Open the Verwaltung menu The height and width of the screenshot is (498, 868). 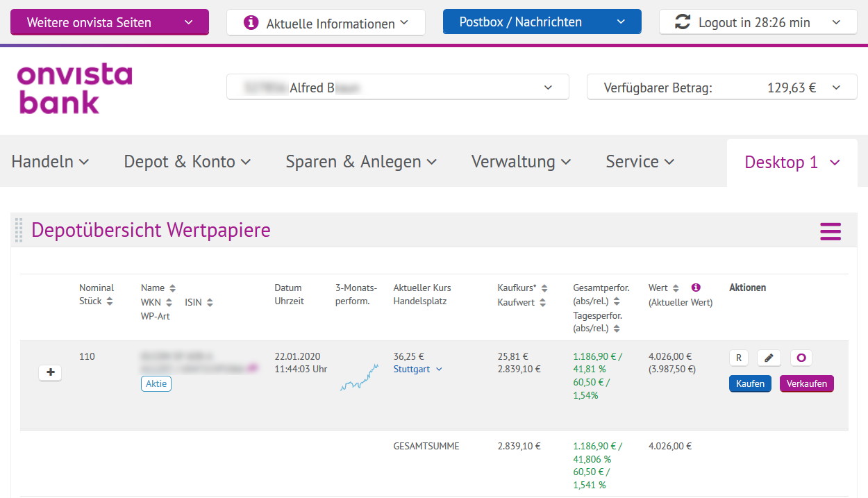tap(521, 162)
